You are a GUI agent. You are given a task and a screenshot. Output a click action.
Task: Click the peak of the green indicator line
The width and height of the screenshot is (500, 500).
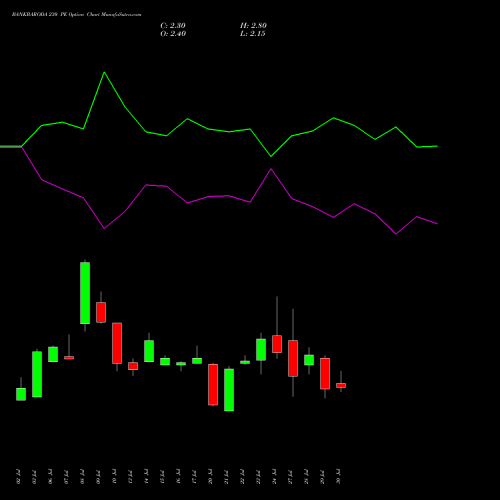[104, 72]
